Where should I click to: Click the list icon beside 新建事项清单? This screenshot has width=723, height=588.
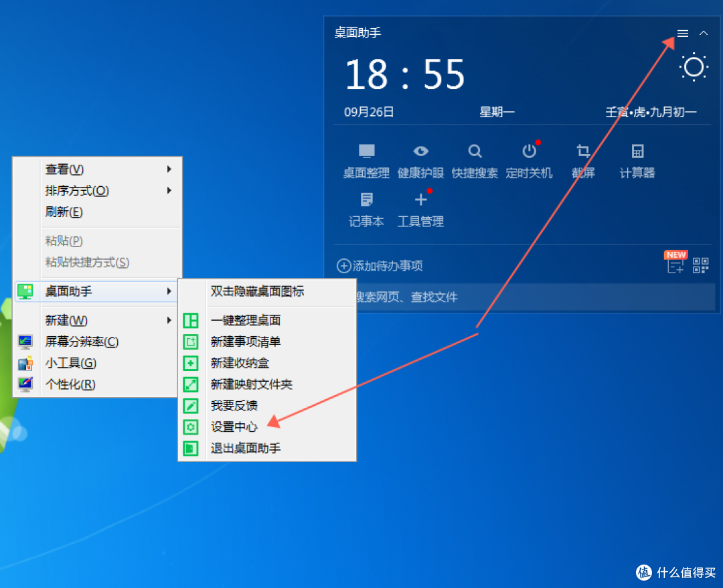tap(190, 342)
